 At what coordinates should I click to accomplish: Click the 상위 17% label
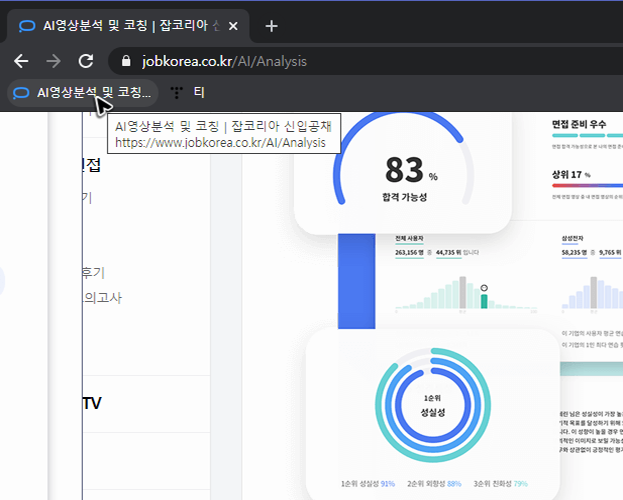coord(571,174)
